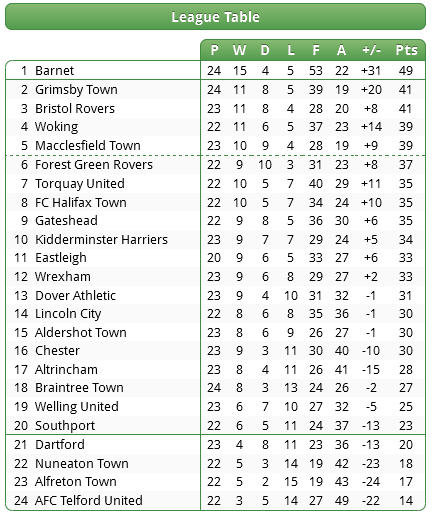This screenshot has height=517, width=433.
Task: Open Forest Green Rovers entry
Action: pos(94,165)
